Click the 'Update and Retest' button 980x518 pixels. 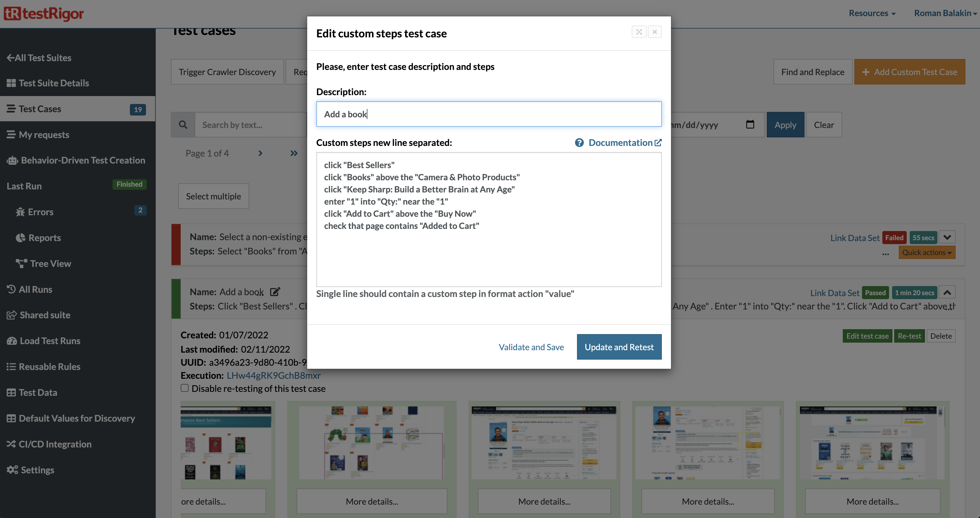[619, 347]
